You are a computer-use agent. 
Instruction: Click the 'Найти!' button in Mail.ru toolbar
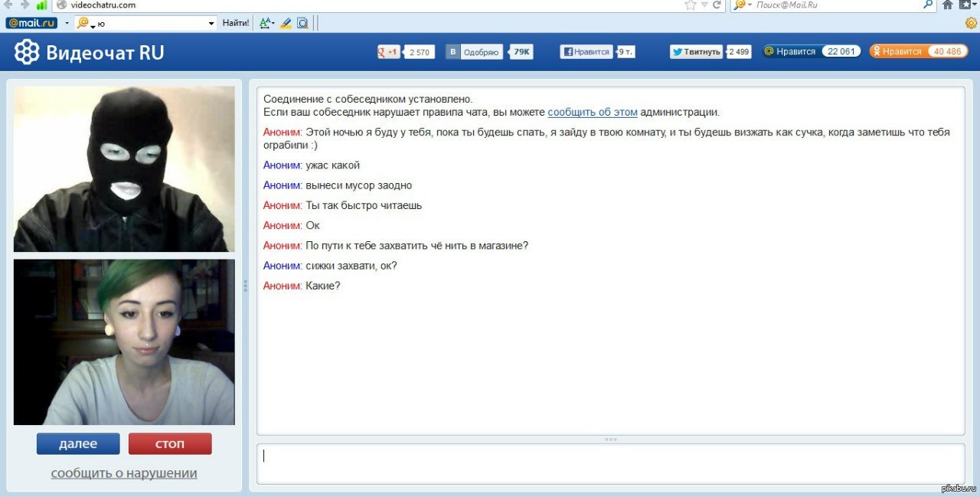pyautogui.click(x=236, y=23)
